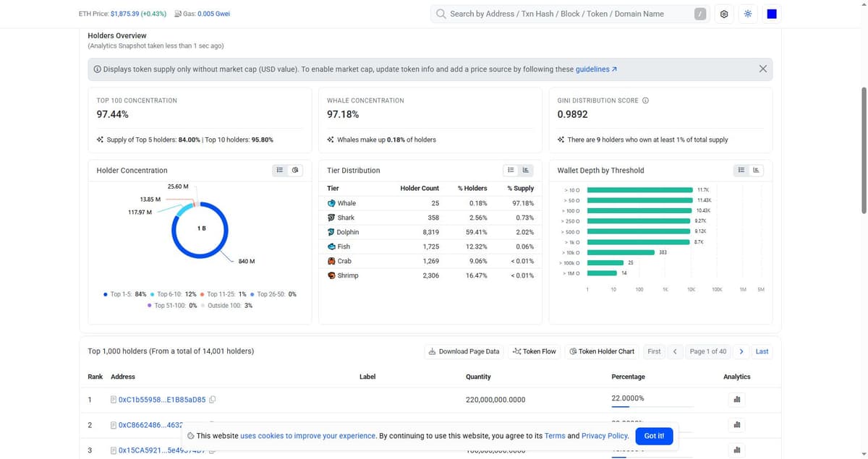Click the slash shortcut key badge
Image resolution: width=868 pixels, height=459 pixels.
click(x=699, y=14)
